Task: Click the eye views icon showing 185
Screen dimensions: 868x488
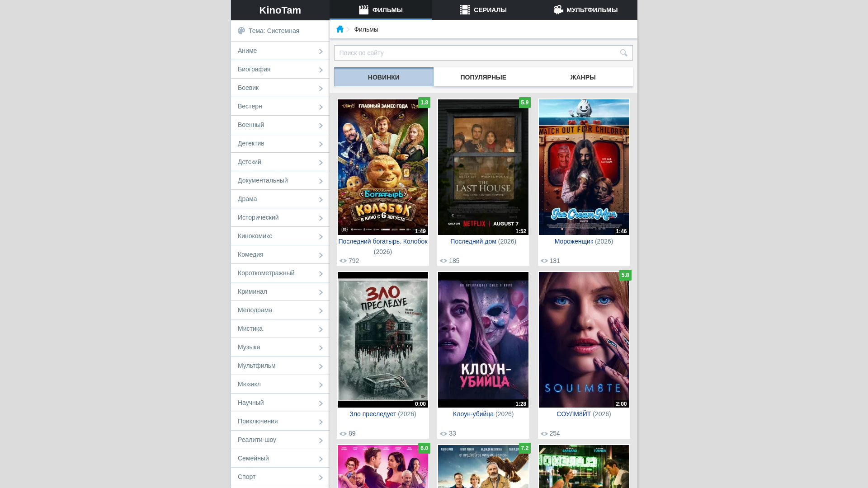Action: [443, 261]
